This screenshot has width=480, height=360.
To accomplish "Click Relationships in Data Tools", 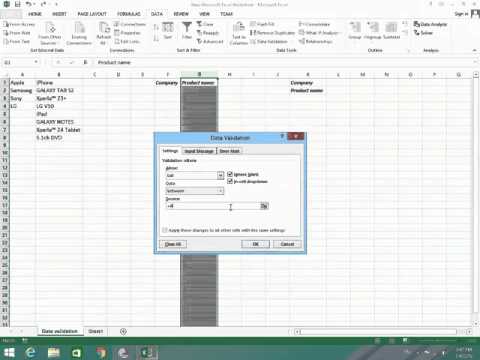I will 316,41.
